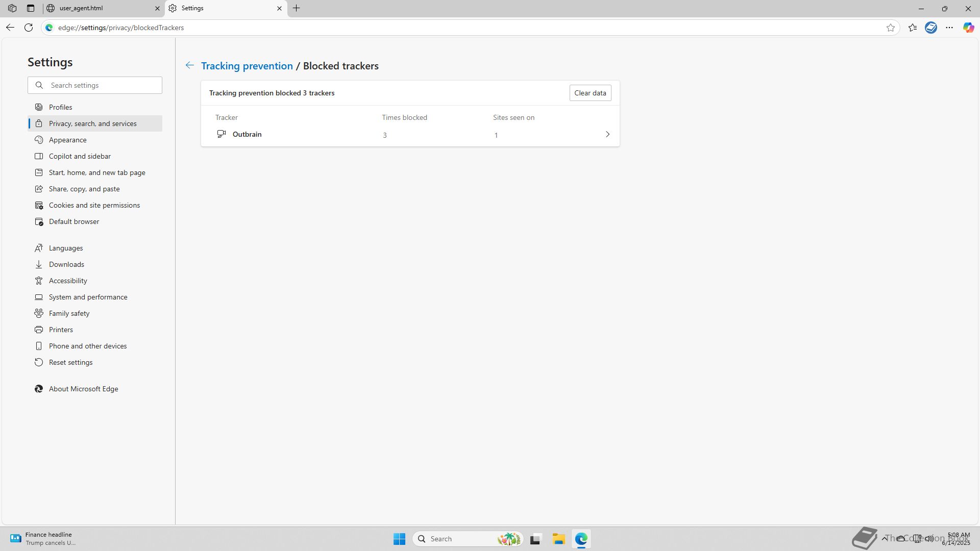This screenshot has height=551, width=980.
Task: Click the Clear data button
Action: click(x=590, y=93)
